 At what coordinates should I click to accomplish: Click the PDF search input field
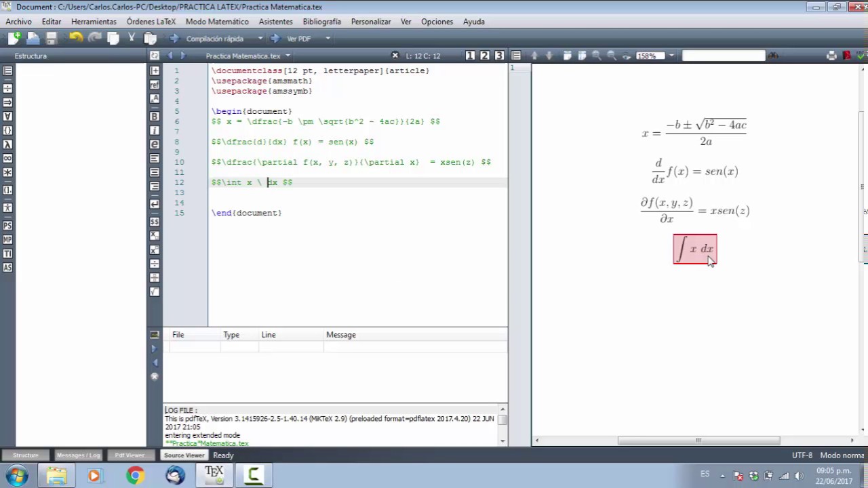tap(724, 56)
